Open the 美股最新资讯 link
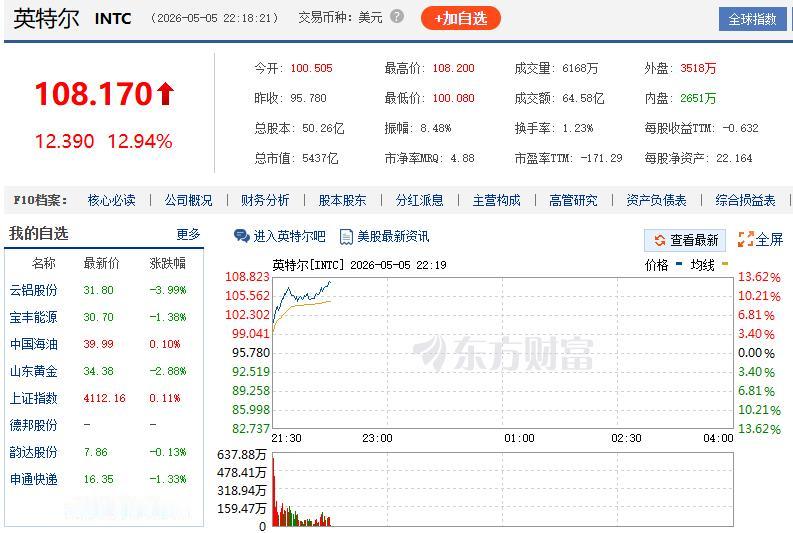The width and height of the screenshot is (793, 533). [x=393, y=236]
